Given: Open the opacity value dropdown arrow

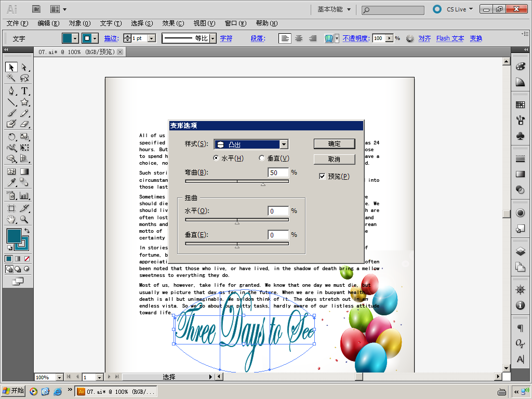Looking at the screenshot, I should tap(390, 38).
